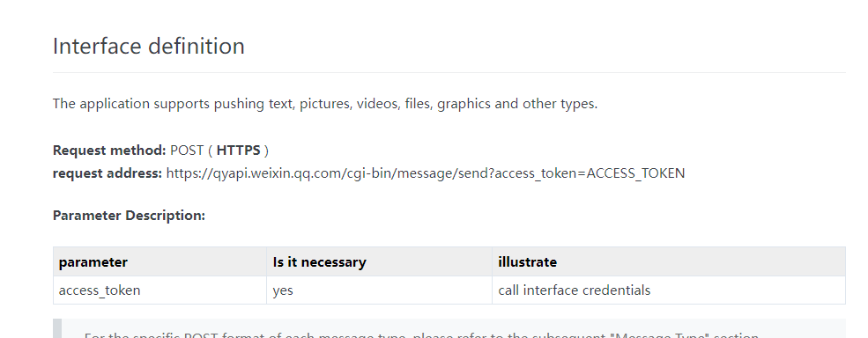This screenshot has width=868, height=338.
Task: Click the request address URL text
Action: tap(425, 173)
